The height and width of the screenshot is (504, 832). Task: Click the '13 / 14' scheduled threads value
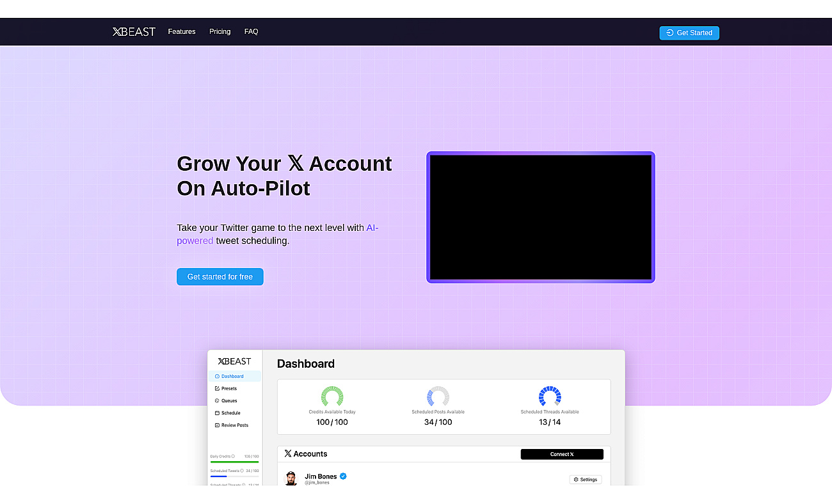[550, 422]
